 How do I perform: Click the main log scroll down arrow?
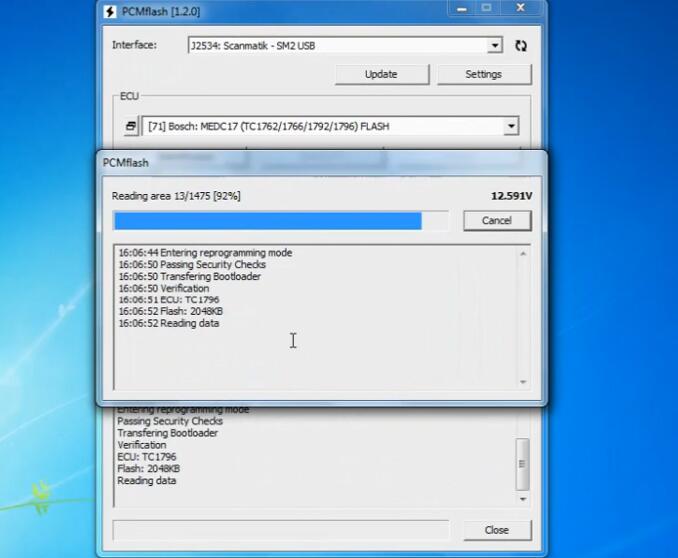click(x=523, y=499)
